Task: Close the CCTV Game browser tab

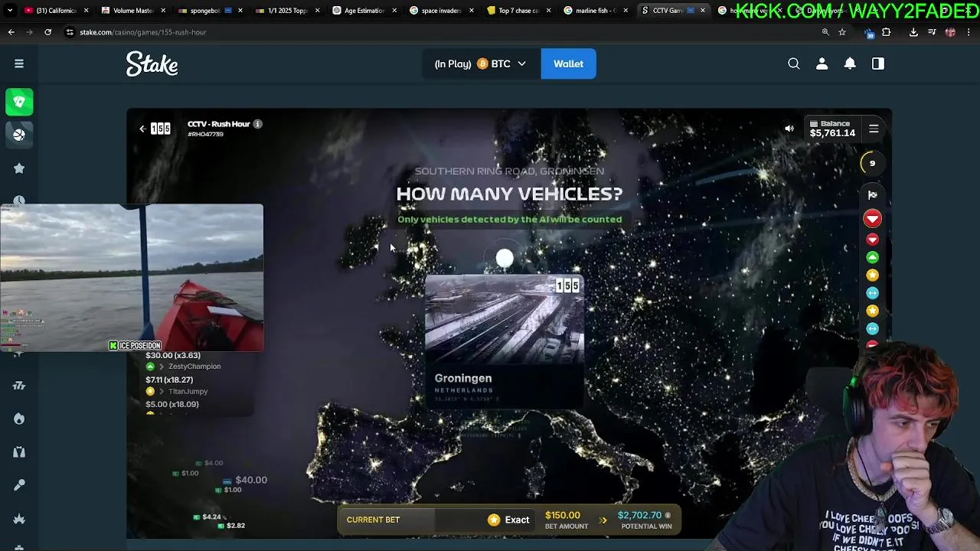Action: [x=703, y=11]
